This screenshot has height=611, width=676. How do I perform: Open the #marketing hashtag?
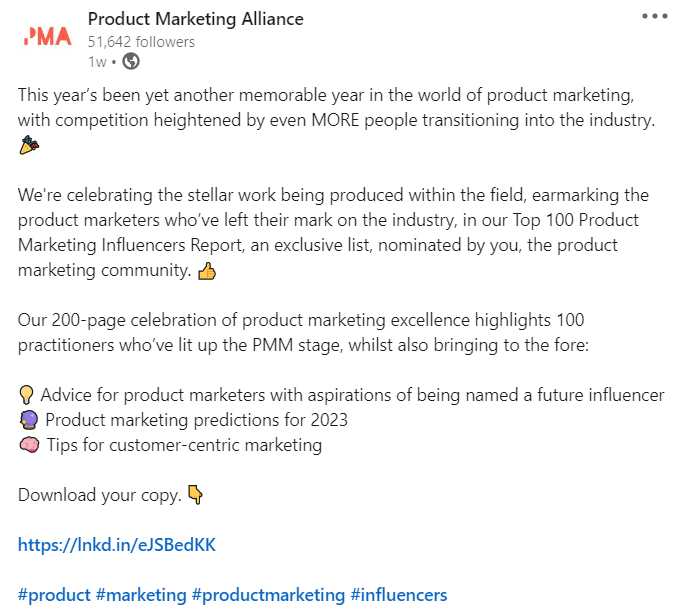click(x=141, y=595)
